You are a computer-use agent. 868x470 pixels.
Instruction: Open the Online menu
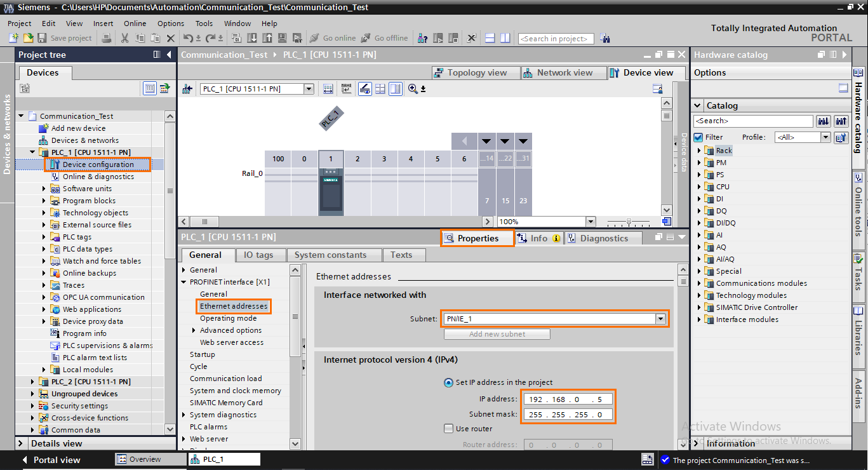(135, 23)
